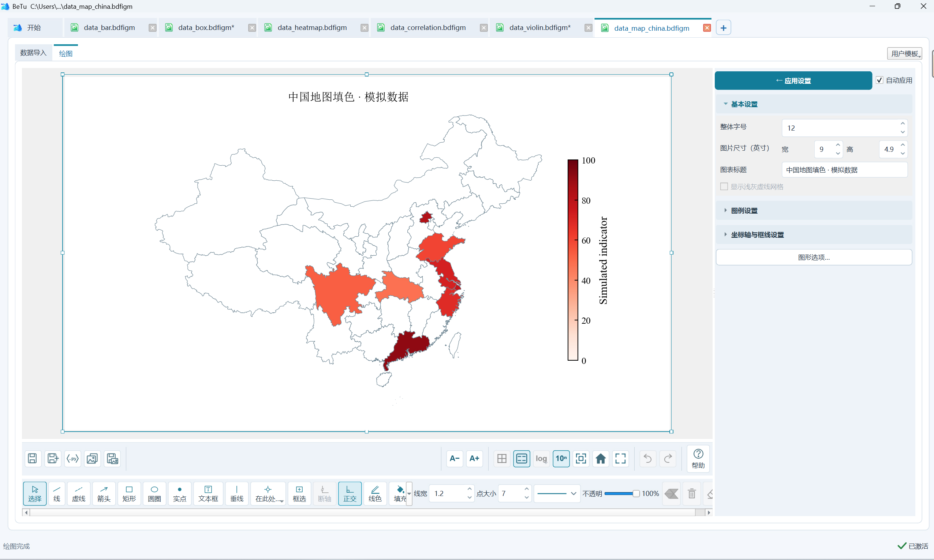Add a new tab with plus button
The width and height of the screenshot is (934, 560).
(x=723, y=27)
